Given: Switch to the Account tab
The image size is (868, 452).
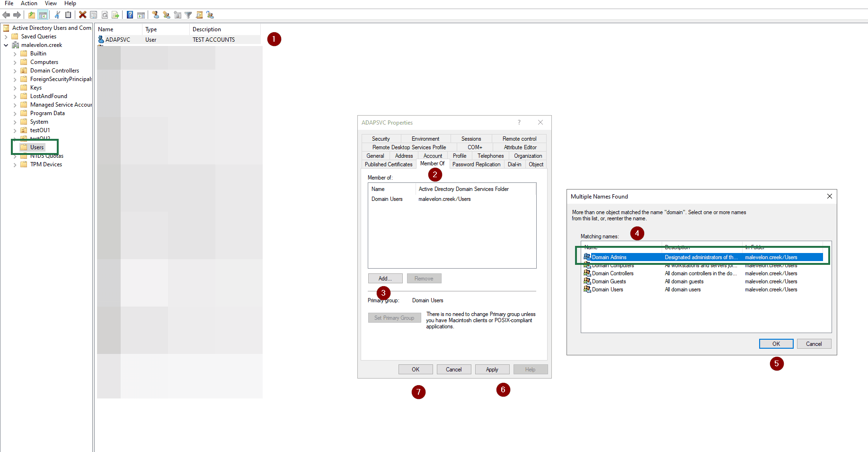Looking at the screenshot, I should tap(433, 156).
